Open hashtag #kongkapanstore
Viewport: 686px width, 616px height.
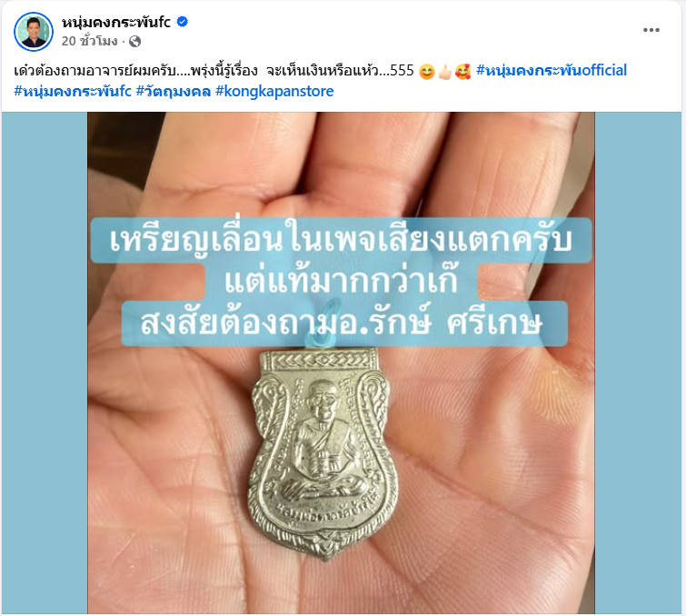[274, 91]
